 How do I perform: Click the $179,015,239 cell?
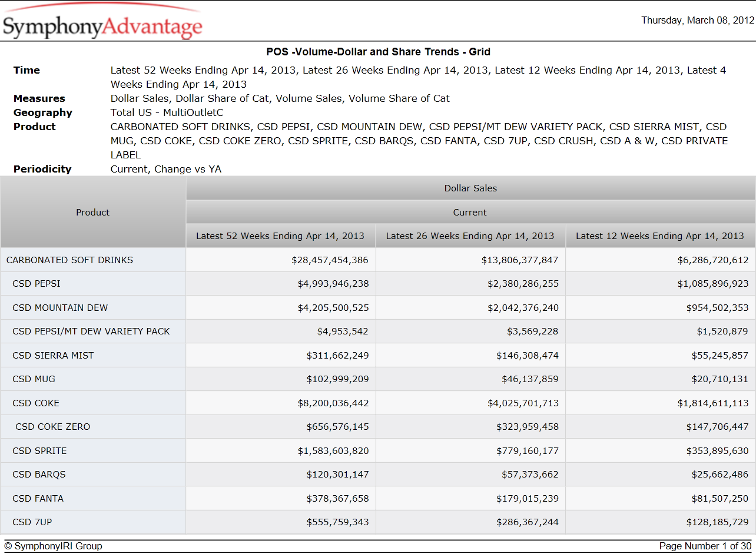[470, 498]
